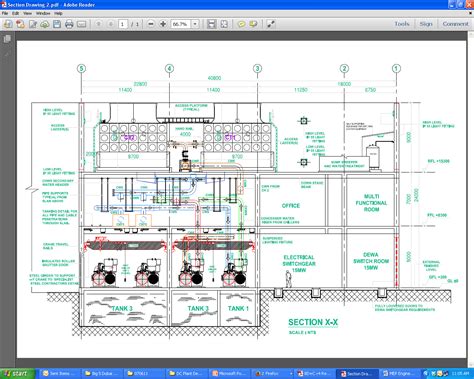
Task: Open the page thumbnails side panel
Action: coord(7,39)
